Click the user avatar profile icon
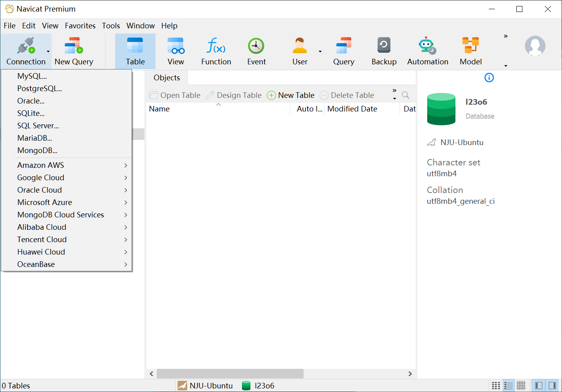 [x=535, y=46]
